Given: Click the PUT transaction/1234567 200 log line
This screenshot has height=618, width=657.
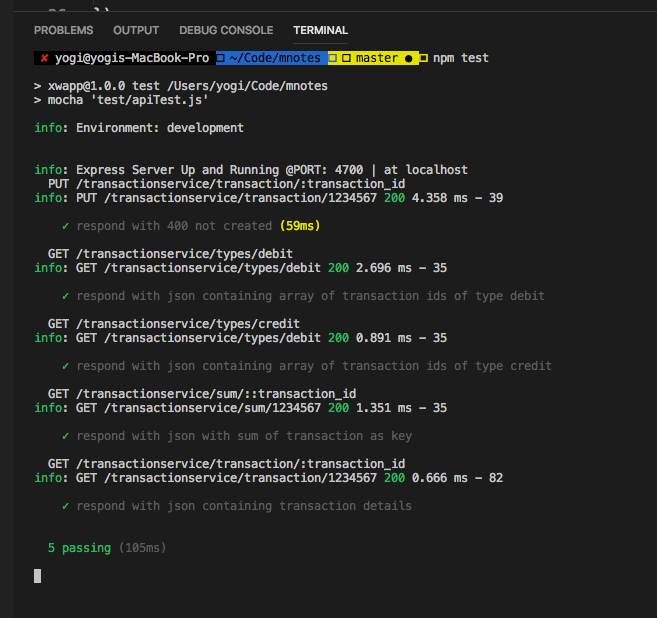Looking at the screenshot, I should click(269, 198).
